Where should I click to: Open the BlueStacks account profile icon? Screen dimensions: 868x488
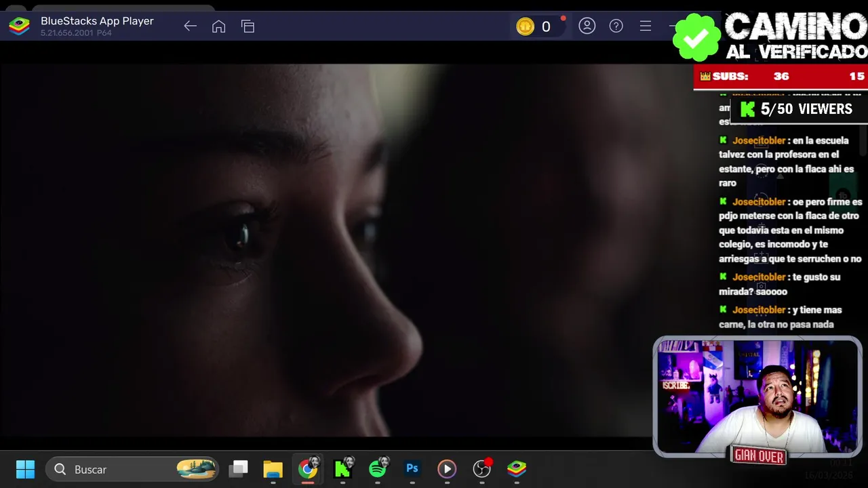[587, 26]
